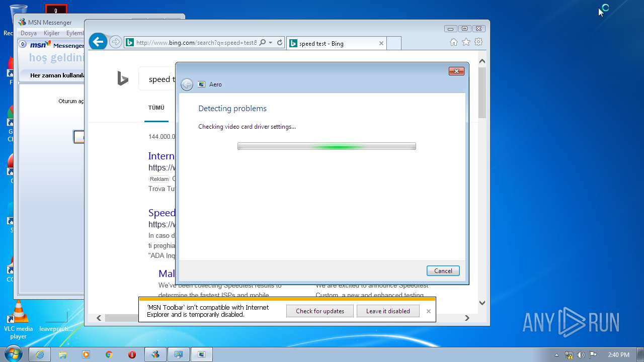644x362 pixels.
Task: Open Internet Explorer Tools gear
Action: [478, 42]
